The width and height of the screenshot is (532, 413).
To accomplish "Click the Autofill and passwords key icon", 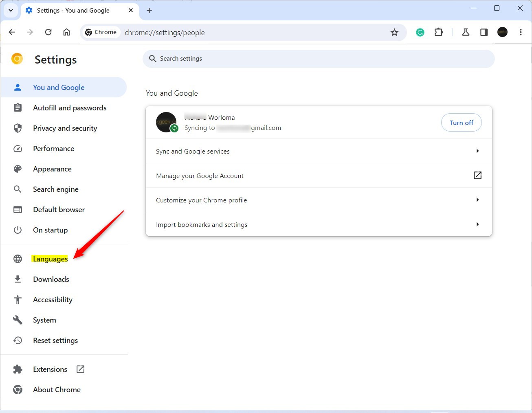I will pyautogui.click(x=18, y=108).
